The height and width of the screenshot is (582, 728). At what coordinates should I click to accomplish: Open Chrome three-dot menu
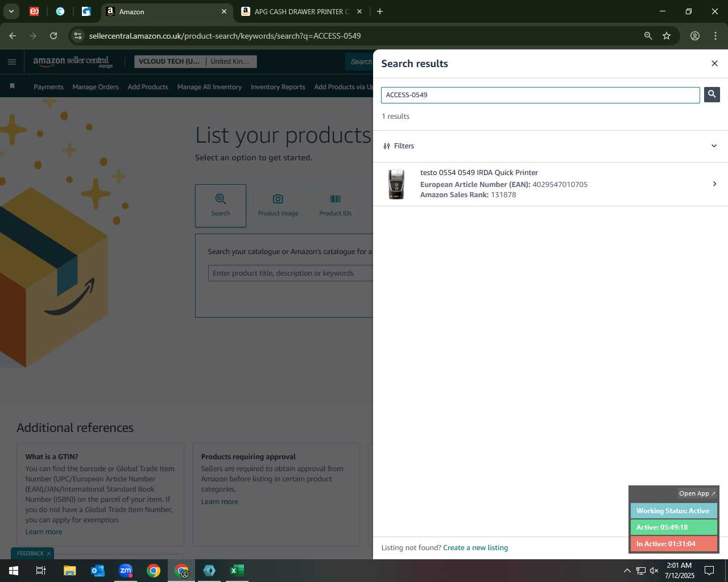(x=715, y=36)
